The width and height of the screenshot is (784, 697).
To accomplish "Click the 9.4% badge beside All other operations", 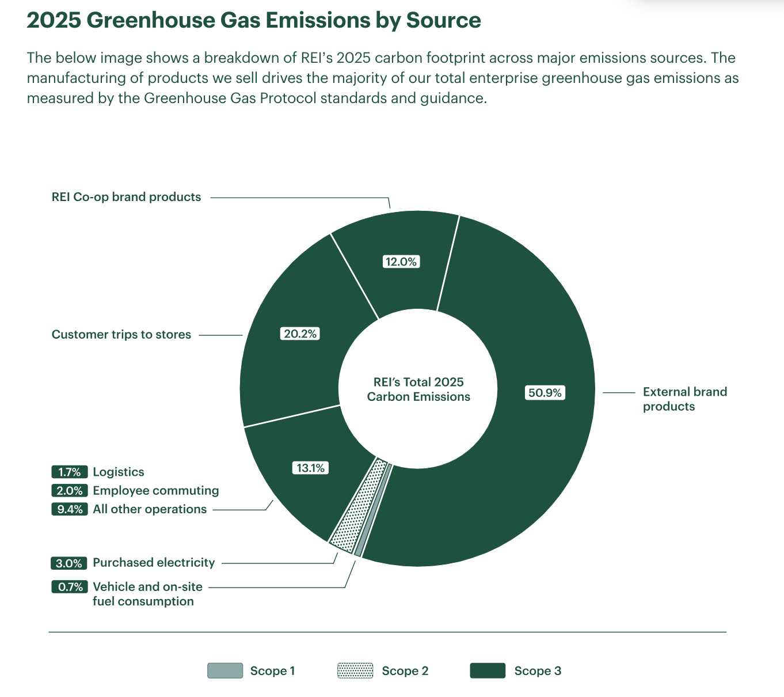I will (70, 509).
